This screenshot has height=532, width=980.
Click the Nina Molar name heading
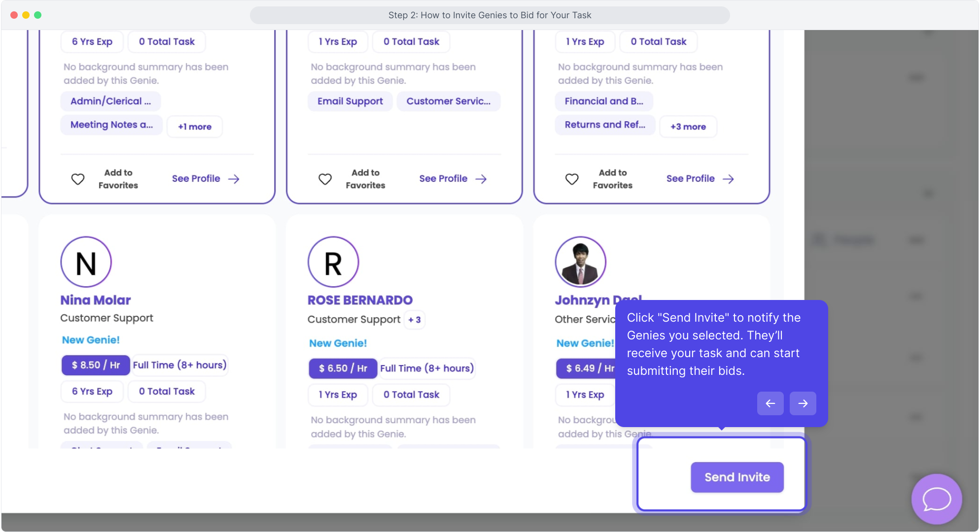pyautogui.click(x=96, y=300)
